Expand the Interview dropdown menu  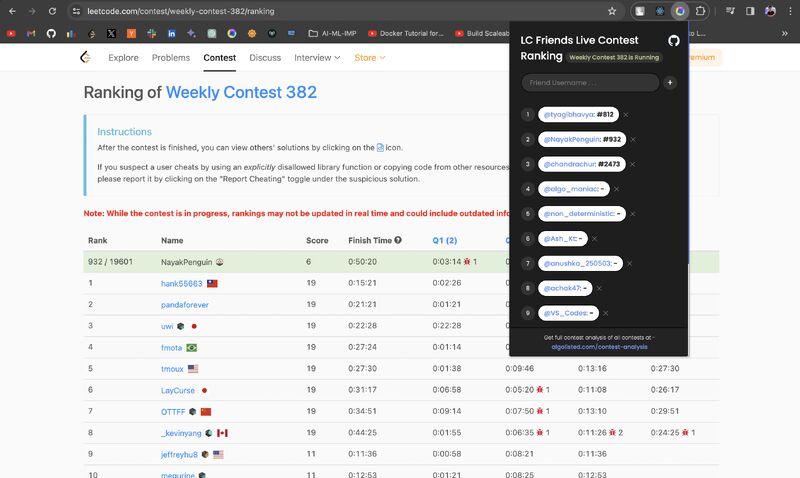[x=317, y=58]
